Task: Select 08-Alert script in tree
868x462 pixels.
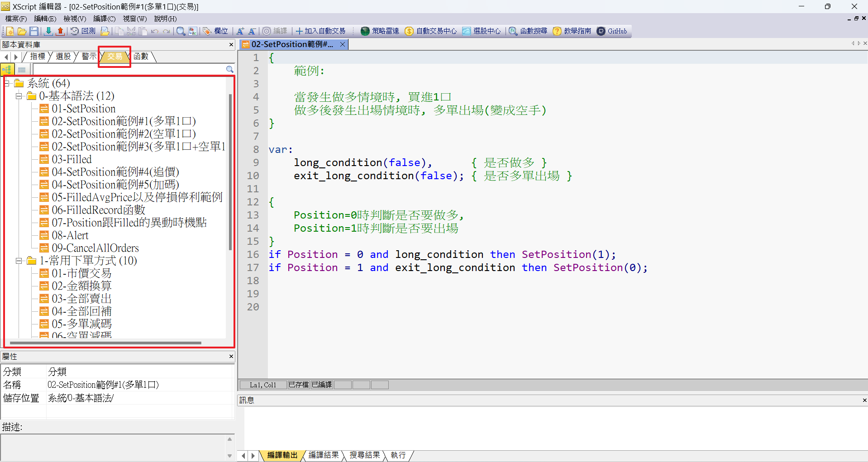Action: coord(70,235)
